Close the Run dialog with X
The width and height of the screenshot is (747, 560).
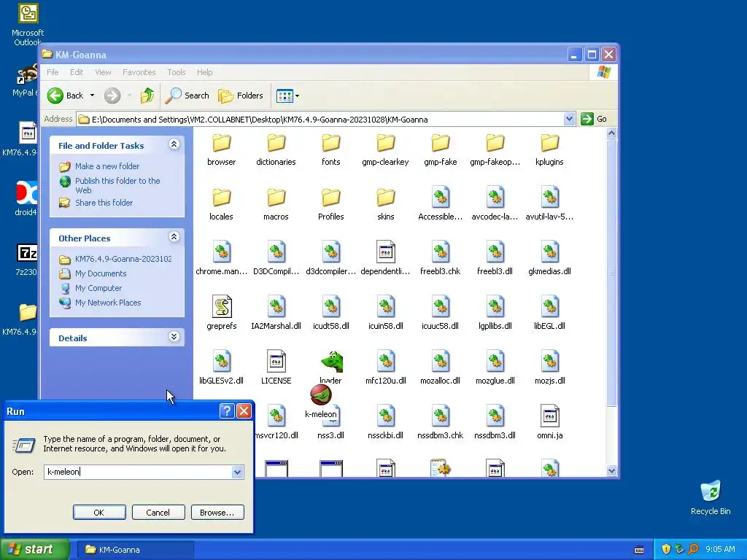pyautogui.click(x=244, y=411)
